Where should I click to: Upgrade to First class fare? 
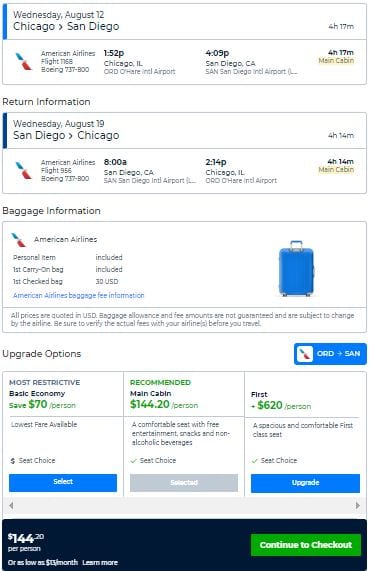305,483
